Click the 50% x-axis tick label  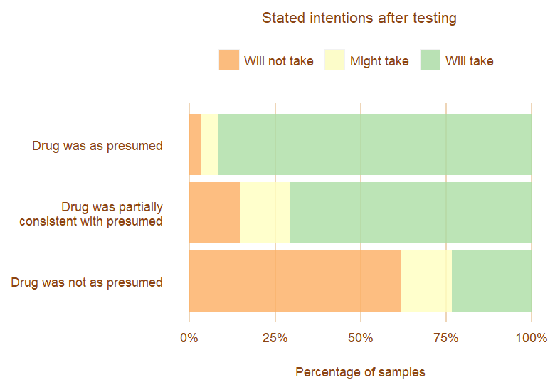(360, 338)
